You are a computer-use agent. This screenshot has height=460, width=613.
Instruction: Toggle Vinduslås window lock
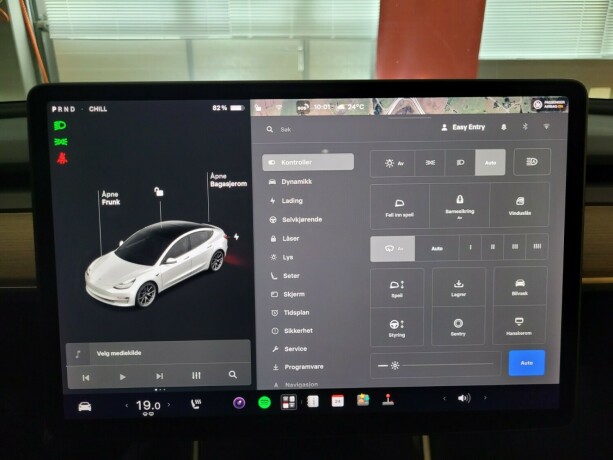(520, 205)
